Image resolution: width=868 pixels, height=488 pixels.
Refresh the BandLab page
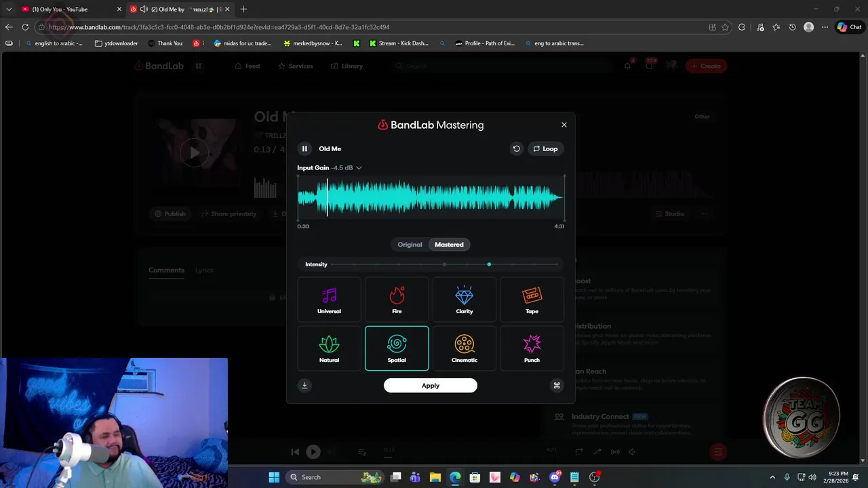25,27
